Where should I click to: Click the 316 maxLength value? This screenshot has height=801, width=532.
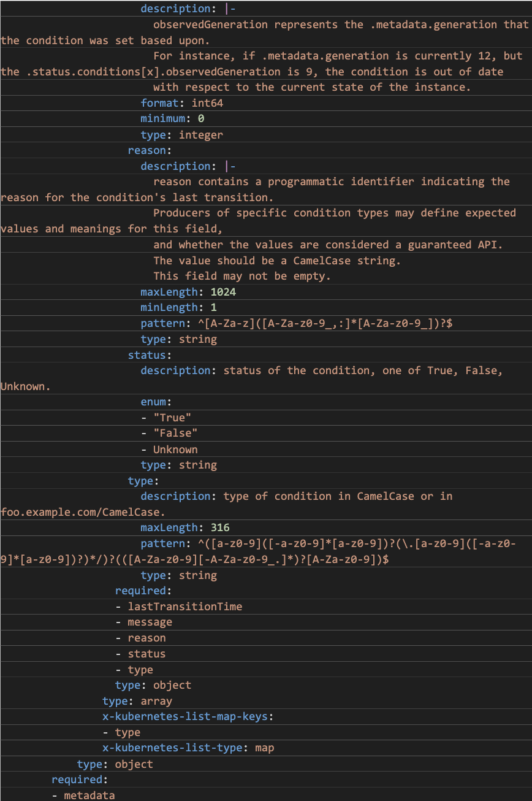click(220, 527)
